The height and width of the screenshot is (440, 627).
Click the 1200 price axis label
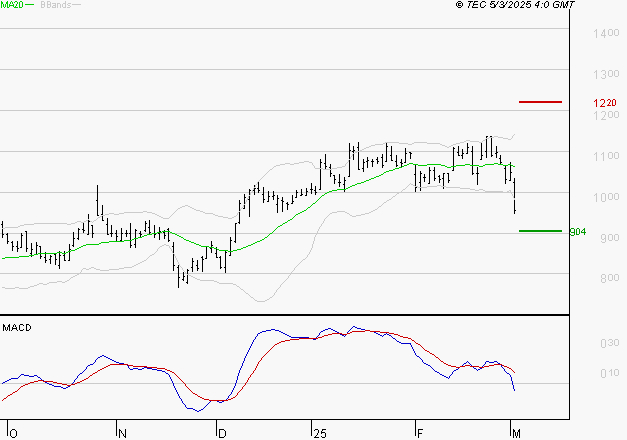606,115
